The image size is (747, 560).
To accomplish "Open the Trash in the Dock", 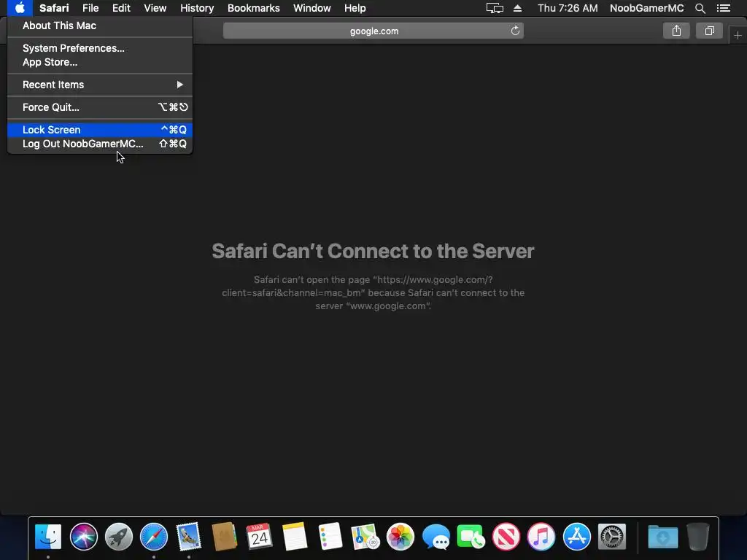I will coord(698,537).
